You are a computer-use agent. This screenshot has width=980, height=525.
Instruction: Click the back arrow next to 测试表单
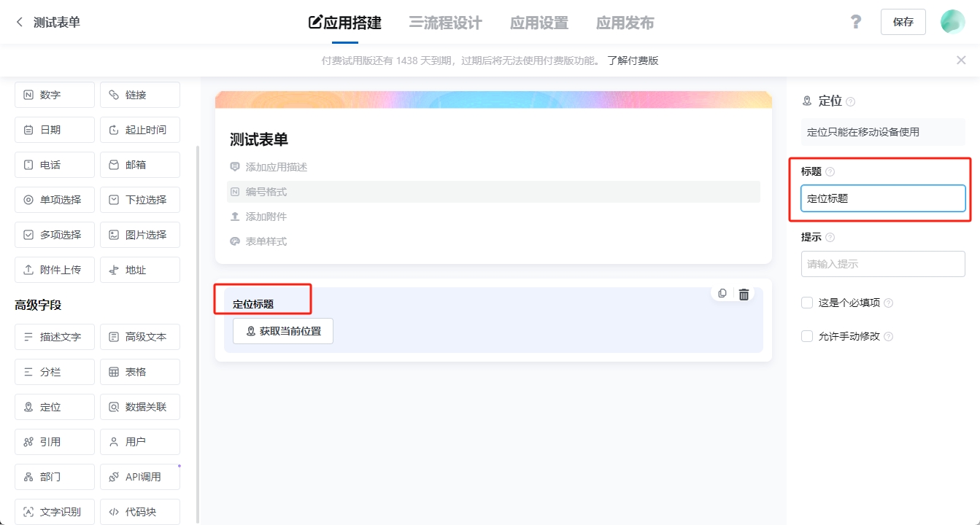point(20,23)
